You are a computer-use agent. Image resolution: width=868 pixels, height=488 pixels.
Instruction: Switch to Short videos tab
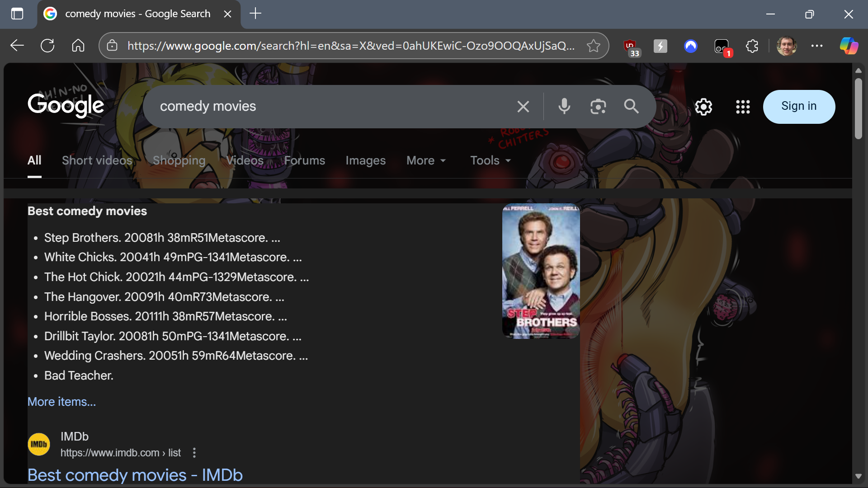97,160
